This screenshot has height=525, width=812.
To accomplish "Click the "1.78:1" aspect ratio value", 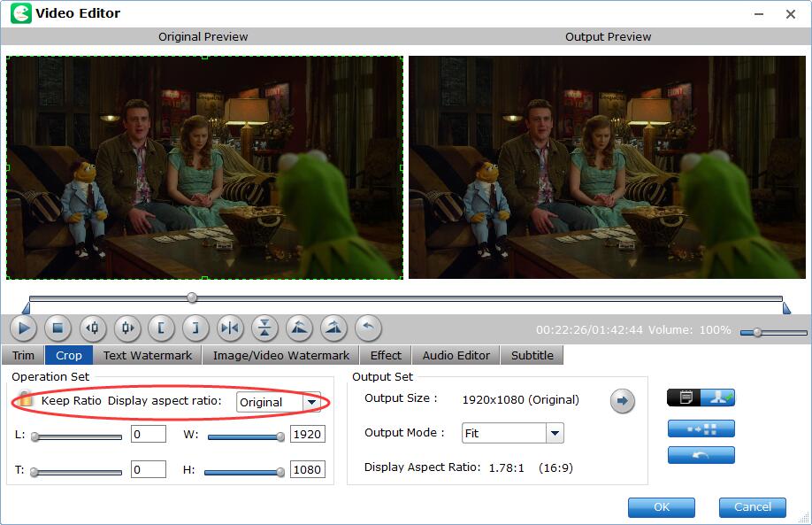I will [x=507, y=468].
